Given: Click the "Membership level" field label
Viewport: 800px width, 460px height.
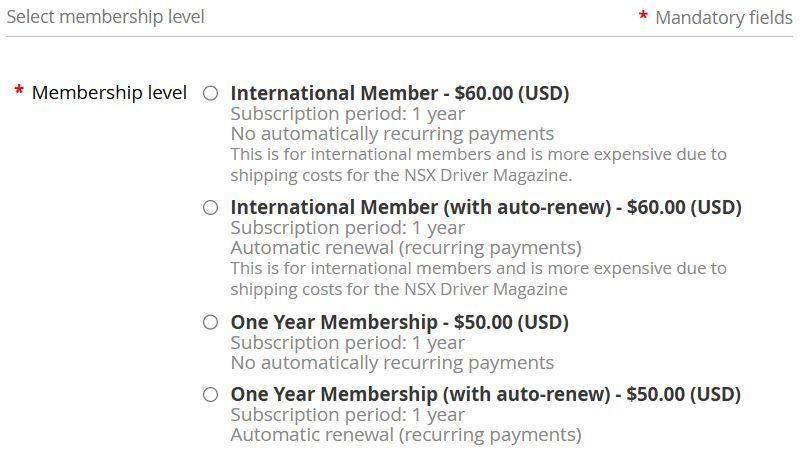Looking at the screenshot, I should [x=109, y=93].
